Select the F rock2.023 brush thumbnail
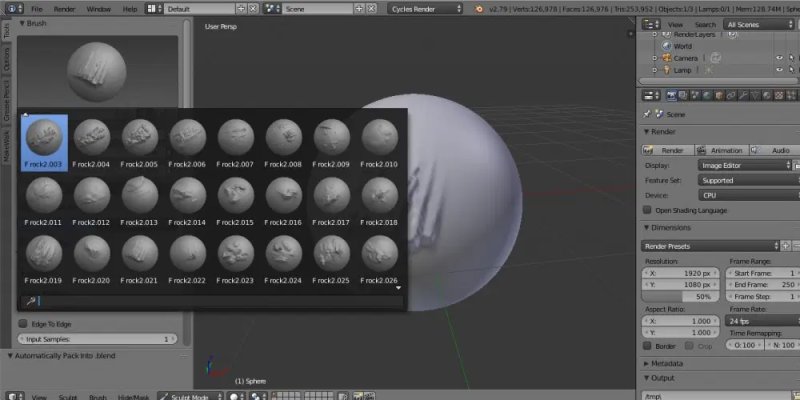Image resolution: width=800 pixels, height=400 pixels. [236, 260]
